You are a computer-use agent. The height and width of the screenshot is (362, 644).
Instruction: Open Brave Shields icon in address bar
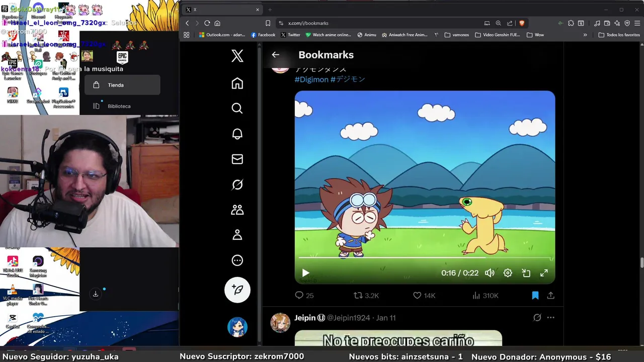pyautogui.click(x=522, y=23)
